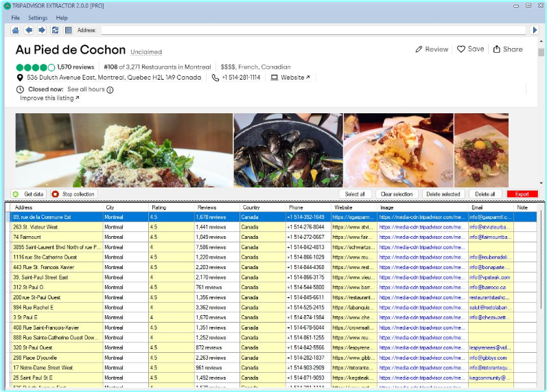
Task: Open the File menu
Action: (x=15, y=18)
